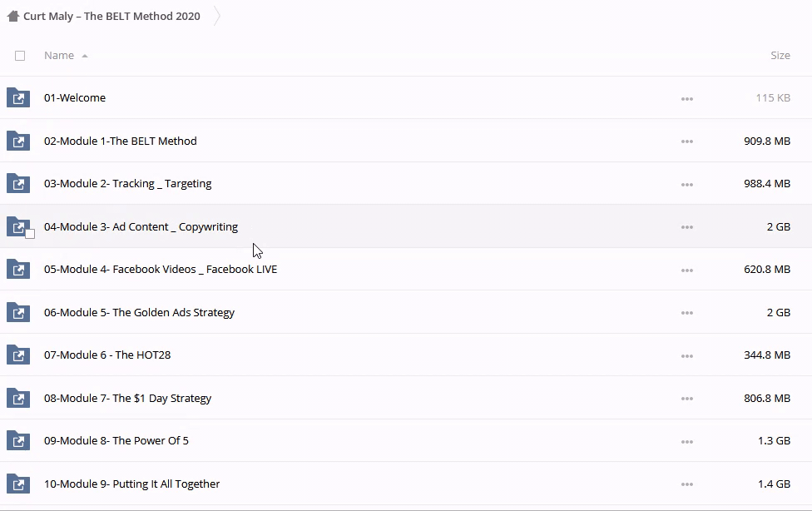
Task: Open the 04-Module 3- Ad Content _ Copywriting folder
Action: tap(141, 226)
